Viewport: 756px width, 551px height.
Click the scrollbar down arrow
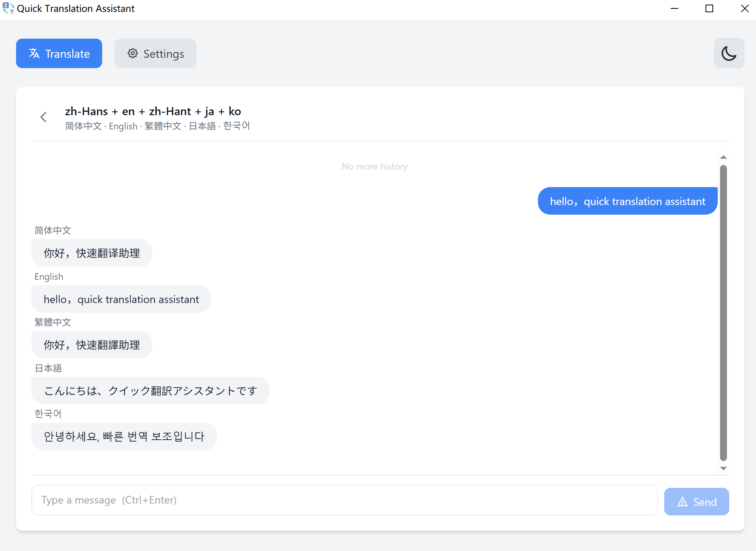coord(723,468)
